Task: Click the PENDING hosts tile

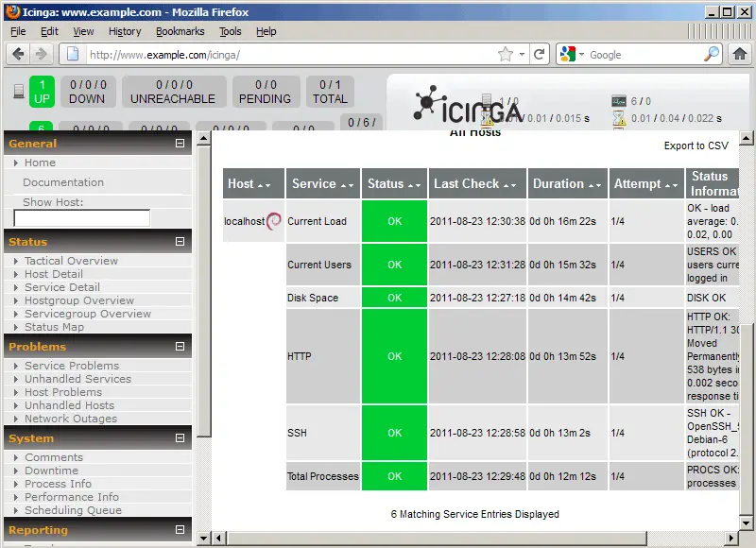Action: 266,92
